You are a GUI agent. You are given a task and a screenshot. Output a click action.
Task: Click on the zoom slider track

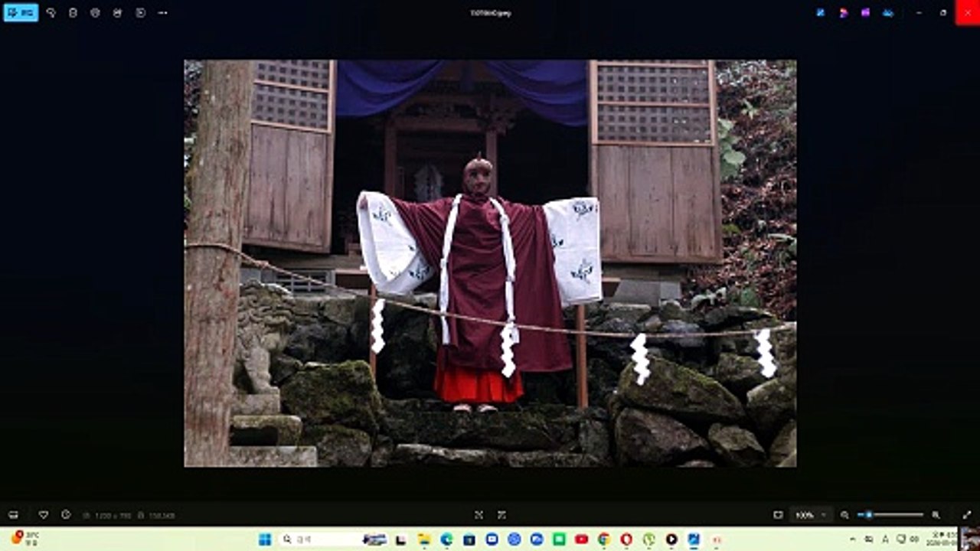tap(890, 515)
